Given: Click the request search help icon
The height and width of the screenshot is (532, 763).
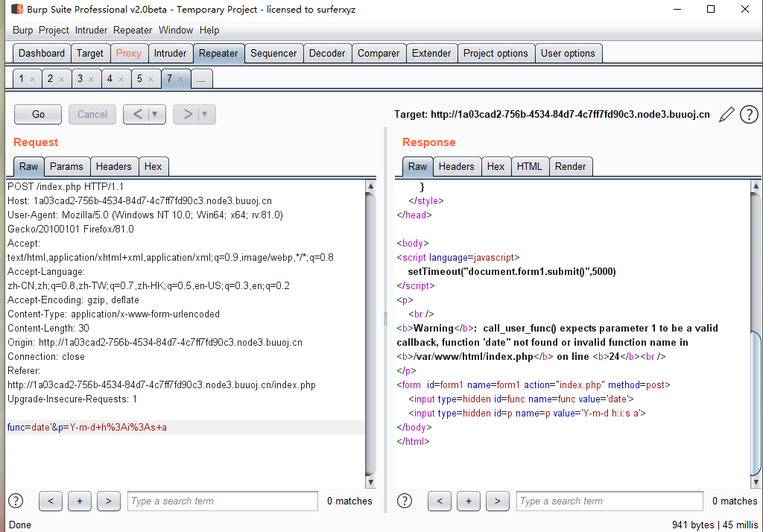Looking at the screenshot, I should pyautogui.click(x=16, y=501).
